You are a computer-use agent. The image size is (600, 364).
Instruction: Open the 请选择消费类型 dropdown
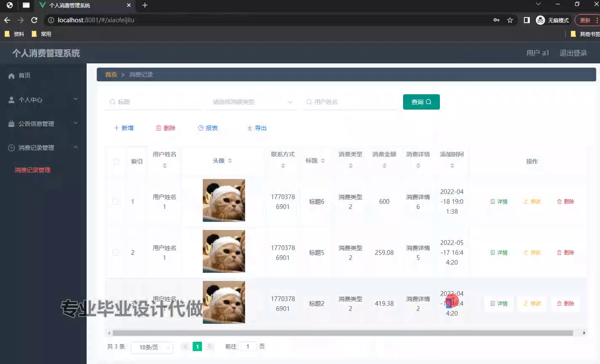[x=252, y=102]
